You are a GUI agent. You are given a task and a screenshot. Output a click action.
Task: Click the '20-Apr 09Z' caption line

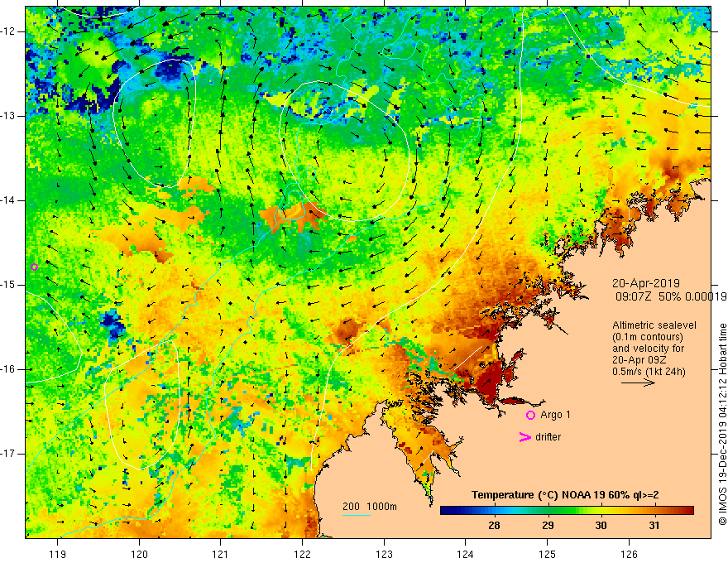pyautogui.click(x=639, y=360)
